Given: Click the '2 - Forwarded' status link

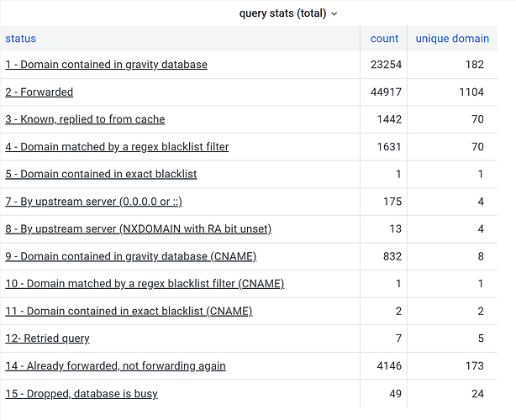Looking at the screenshot, I should coord(39,92).
